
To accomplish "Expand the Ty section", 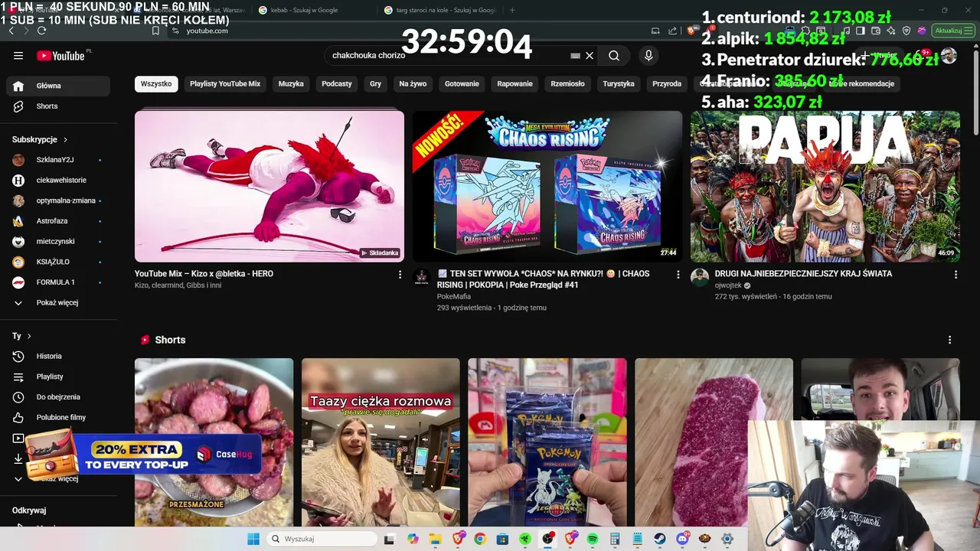I will pos(21,336).
